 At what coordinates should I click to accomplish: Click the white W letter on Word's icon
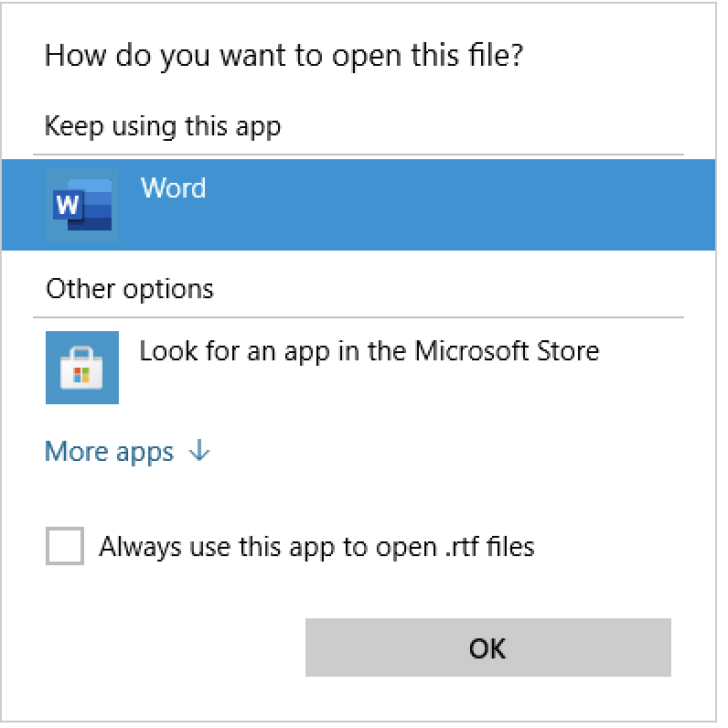[68, 204]
